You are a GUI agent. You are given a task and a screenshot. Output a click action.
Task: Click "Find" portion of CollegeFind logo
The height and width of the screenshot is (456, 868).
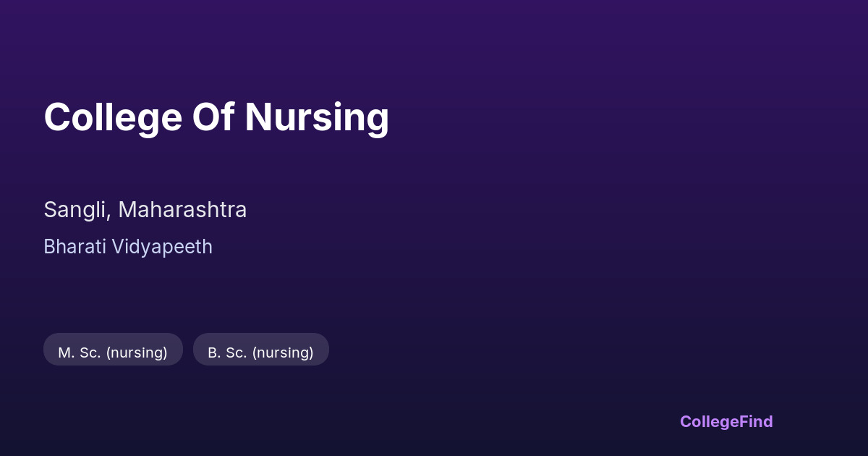pyautogui.click(x=757, y=421)
